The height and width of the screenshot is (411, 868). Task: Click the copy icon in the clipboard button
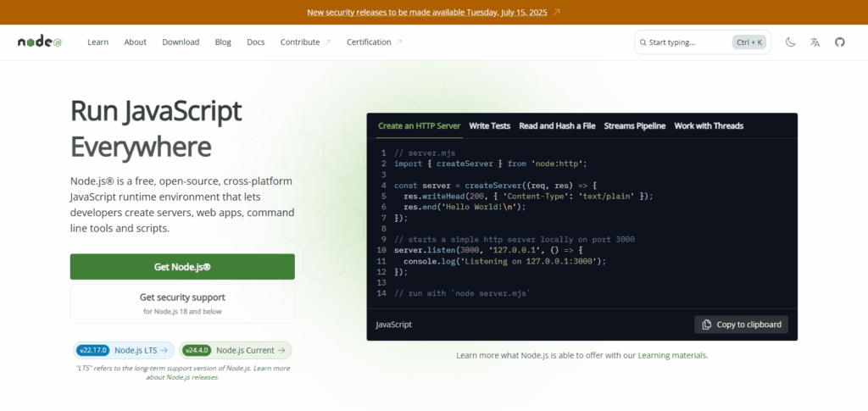pos(706,325)
